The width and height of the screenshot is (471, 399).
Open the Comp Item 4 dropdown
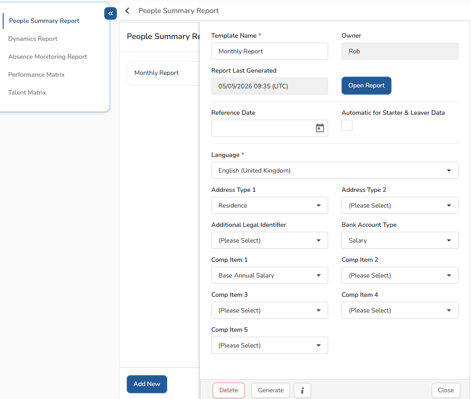tap(400, 311)
